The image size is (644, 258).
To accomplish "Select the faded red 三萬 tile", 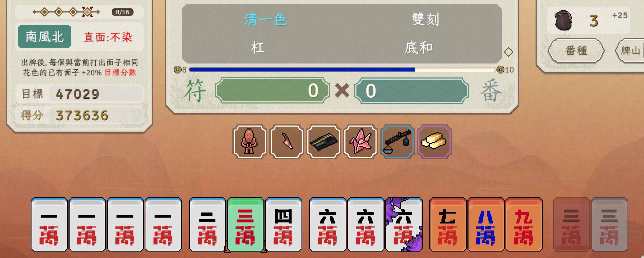I will [571, 225].
